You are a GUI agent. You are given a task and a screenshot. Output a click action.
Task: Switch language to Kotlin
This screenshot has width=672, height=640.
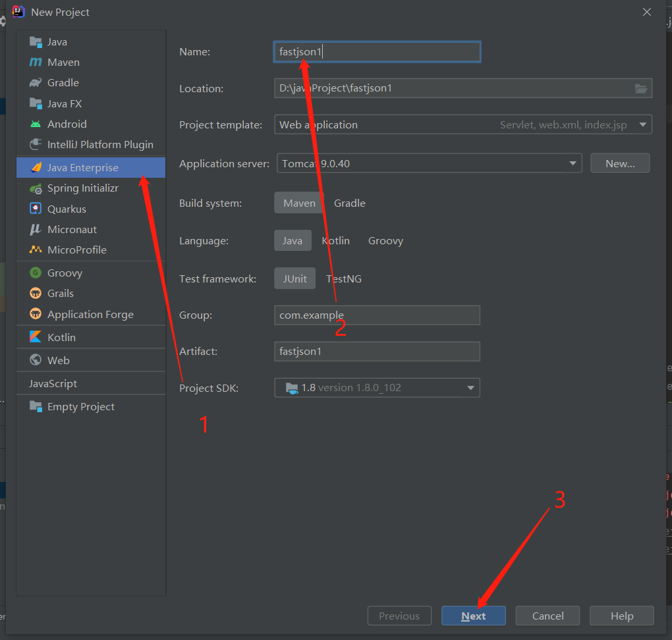335,241
